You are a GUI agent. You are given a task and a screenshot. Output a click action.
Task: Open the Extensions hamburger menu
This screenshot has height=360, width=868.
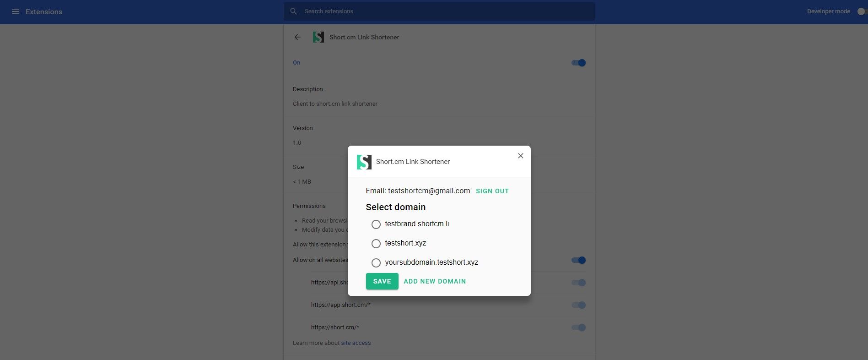click(x=16, y=11)
